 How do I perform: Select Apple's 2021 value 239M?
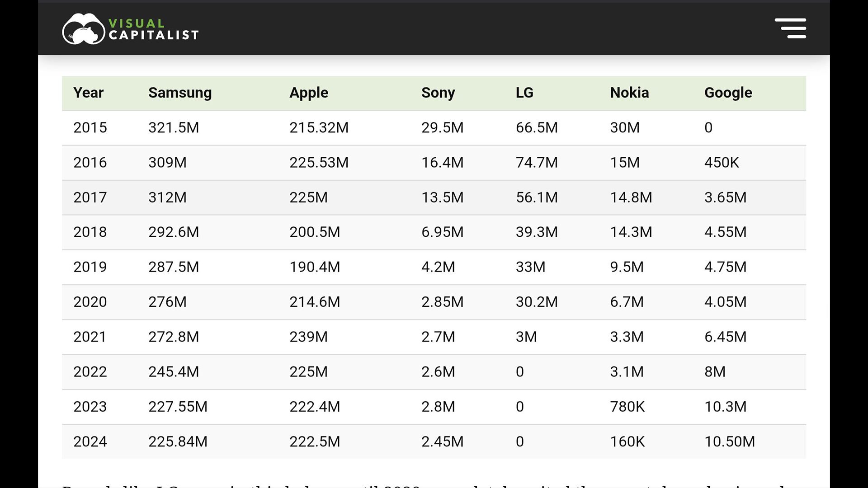click(308, 337)
